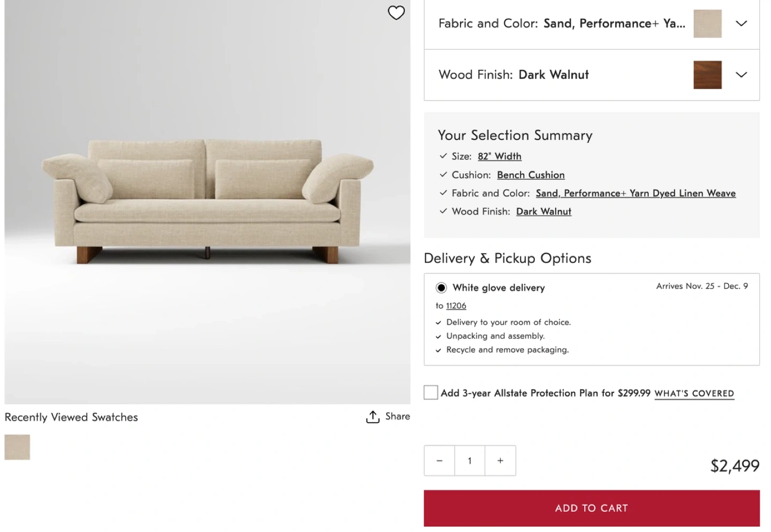Click the Sand fabric color swatch

[707, 24]
